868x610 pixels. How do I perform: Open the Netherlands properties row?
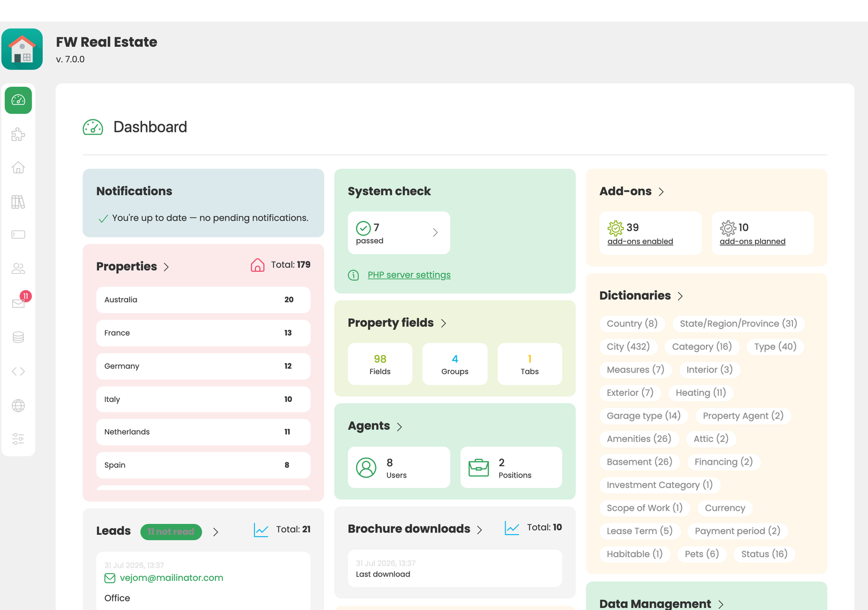point(203,432)
